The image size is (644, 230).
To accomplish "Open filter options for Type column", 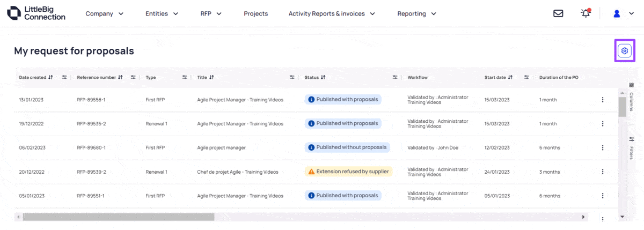I will (185, 77).
